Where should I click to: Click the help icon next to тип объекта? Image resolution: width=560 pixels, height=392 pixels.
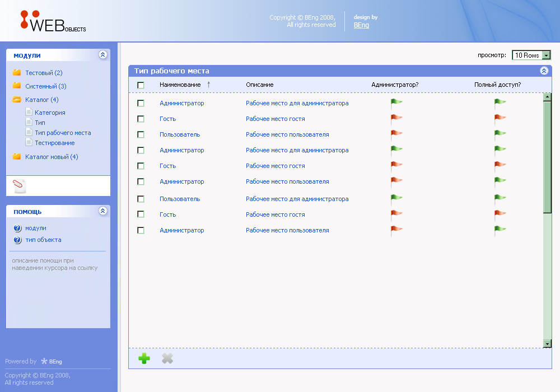click(x=17, y=240)
